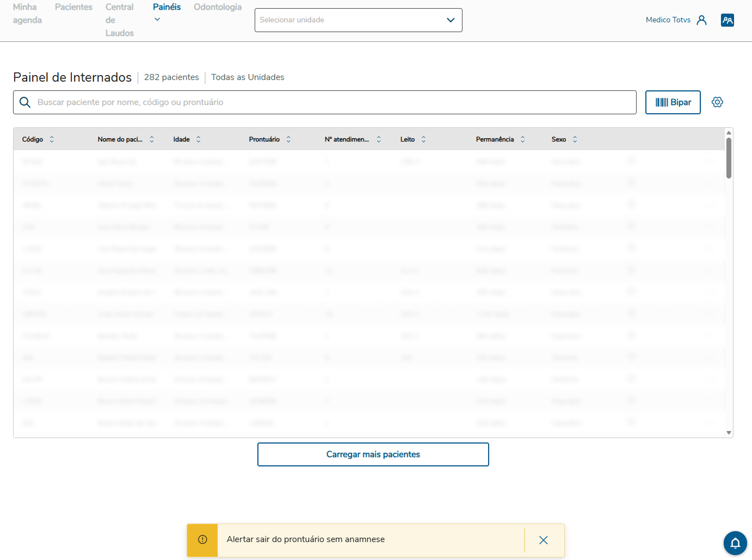Click the "Leito" column header label

coord(408,139)
